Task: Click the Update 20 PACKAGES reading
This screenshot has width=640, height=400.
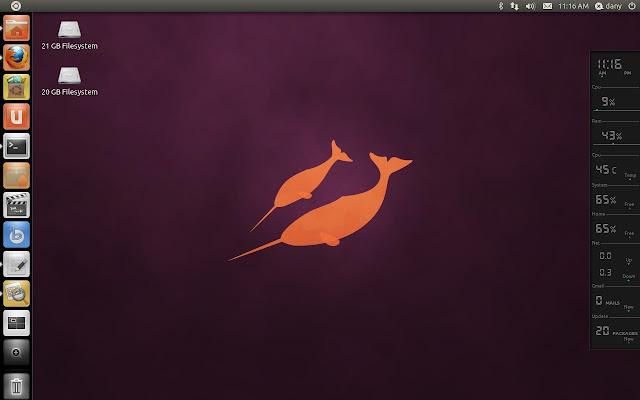Action: (x=616, y=331)
